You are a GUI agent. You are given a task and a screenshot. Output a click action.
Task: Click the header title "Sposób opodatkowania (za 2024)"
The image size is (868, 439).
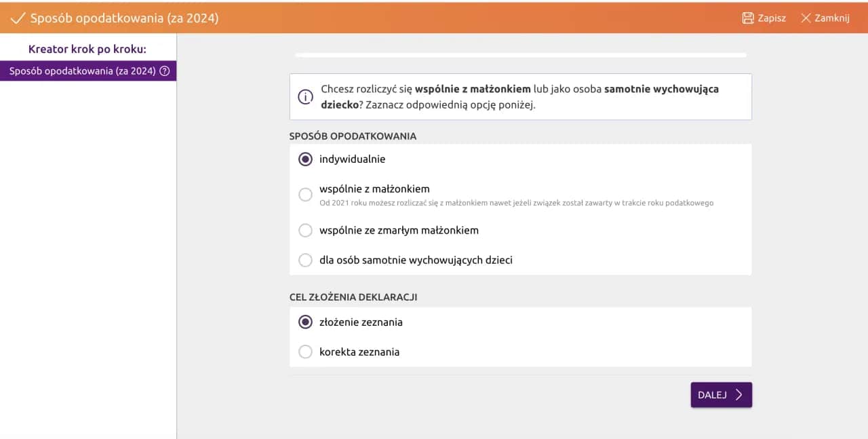tap(124, 18)
